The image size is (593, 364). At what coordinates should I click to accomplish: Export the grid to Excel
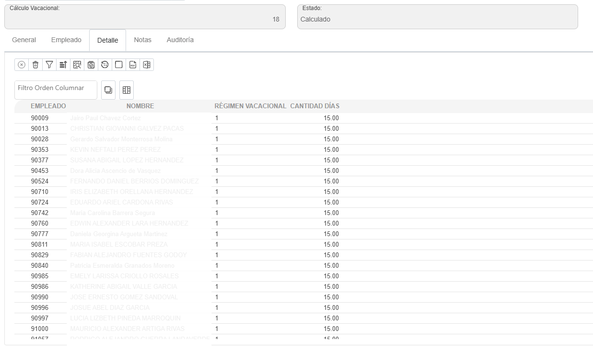tap(147, 65)
